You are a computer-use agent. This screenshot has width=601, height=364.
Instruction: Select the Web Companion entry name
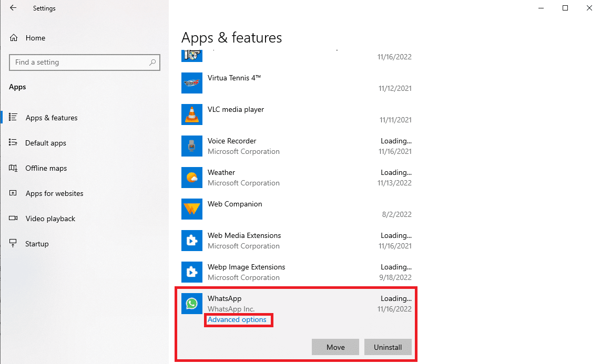tap(235, 204)
